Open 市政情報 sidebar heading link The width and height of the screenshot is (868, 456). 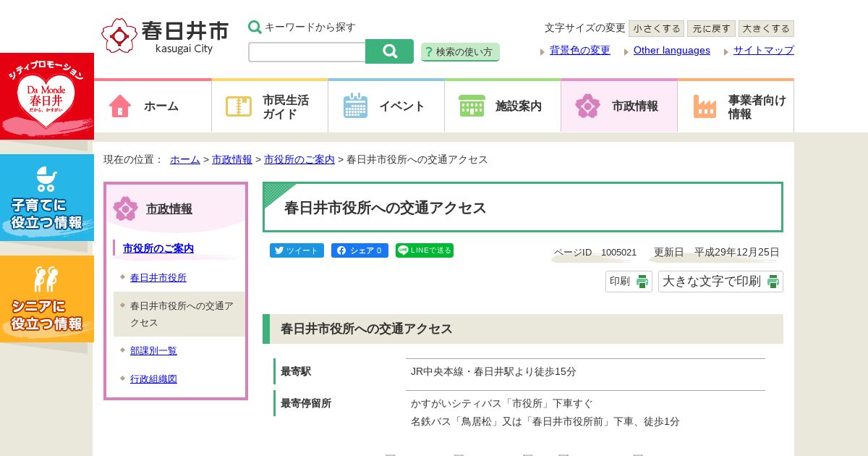[169, 208]
